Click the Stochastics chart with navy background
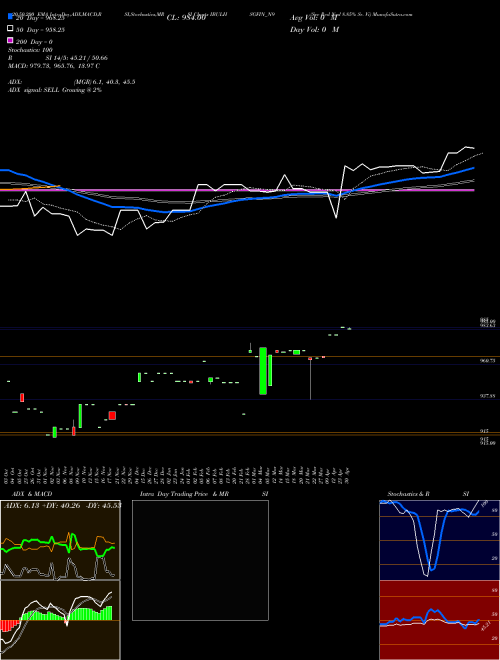 click(x=439, y=540)
